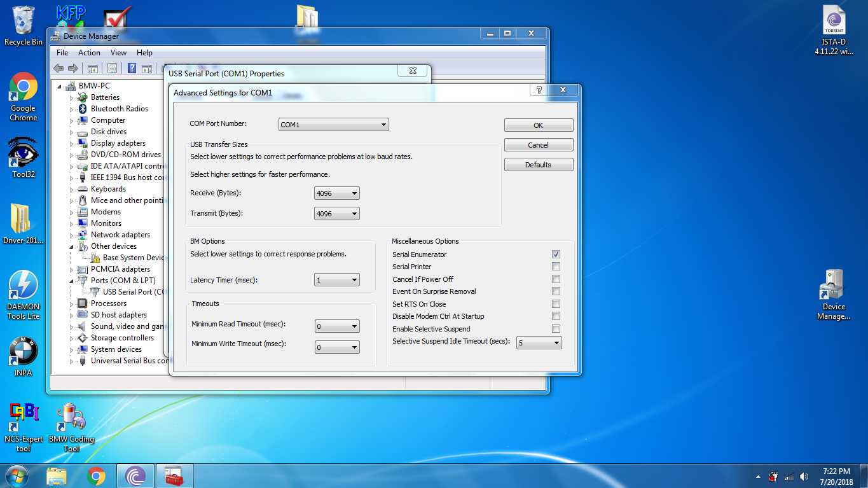Select Processors in device tree

109,303
